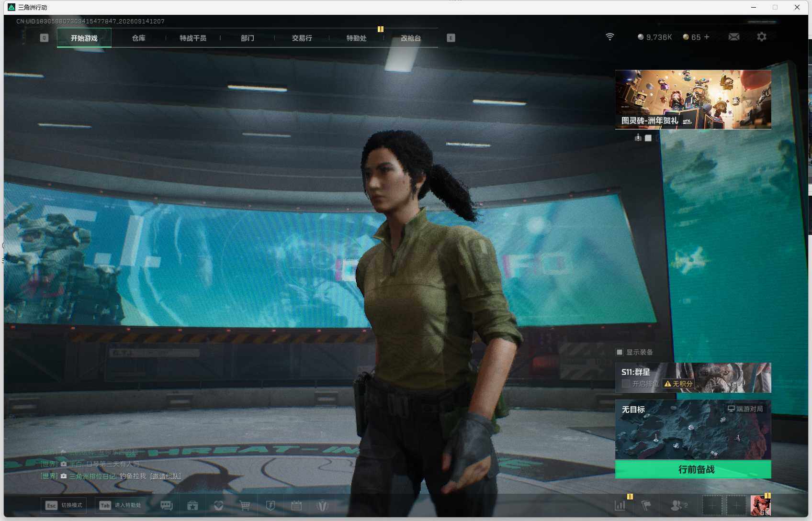
Task: Check the Wi-Fi network signal icon
Action: (x=609, y=37)
